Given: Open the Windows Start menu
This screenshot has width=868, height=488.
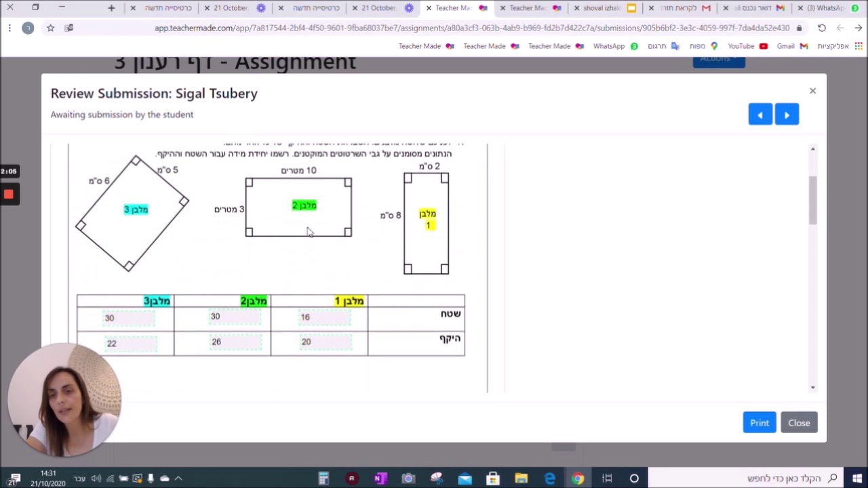Looking at the screenshot, I should pyautogui.click(x=857, y=479).
